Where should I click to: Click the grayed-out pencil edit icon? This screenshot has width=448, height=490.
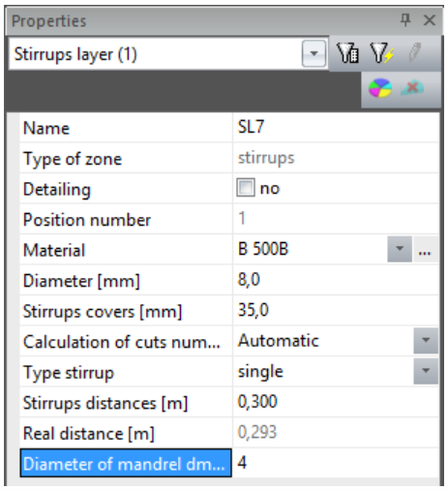click(415, 53)
